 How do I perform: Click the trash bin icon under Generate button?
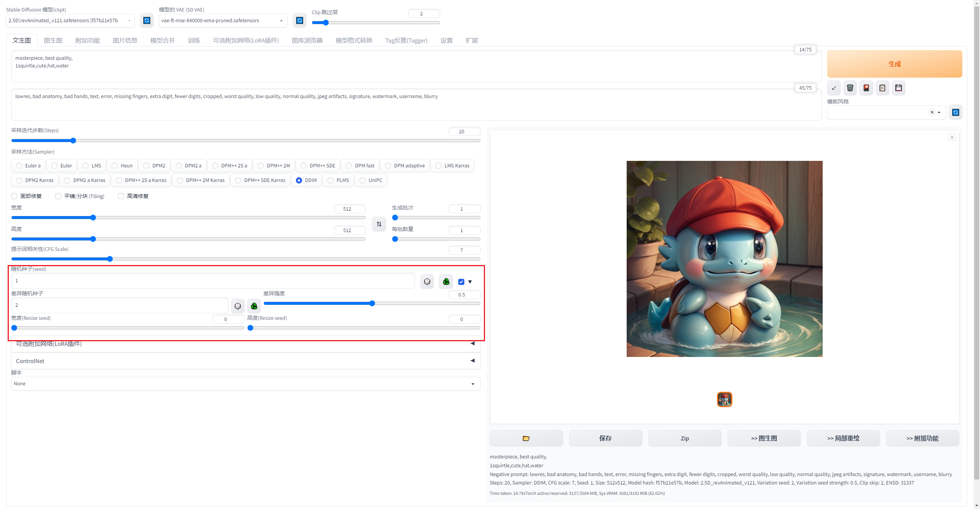(x=850, y=88)
